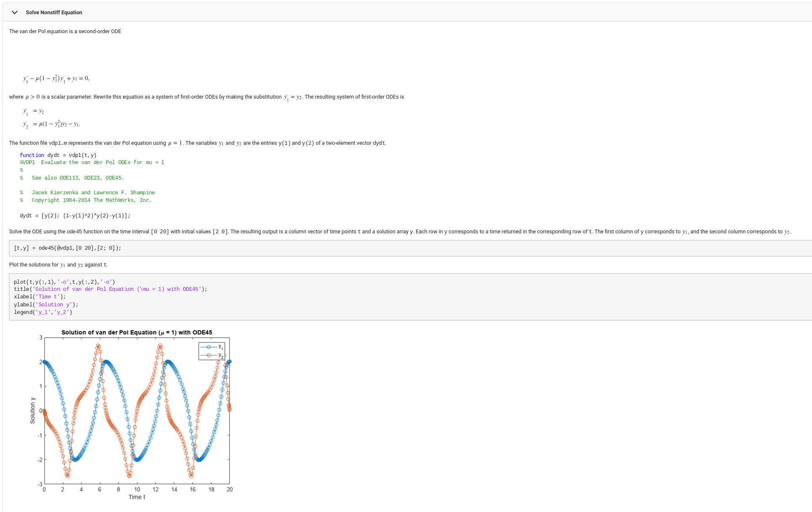The image size is (812, 512).
Task: Select the Time t axis label
Action: 136,497
